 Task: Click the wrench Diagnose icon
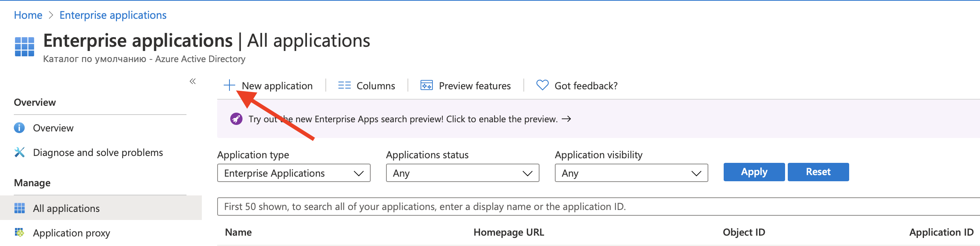click(x=19, y=153)
